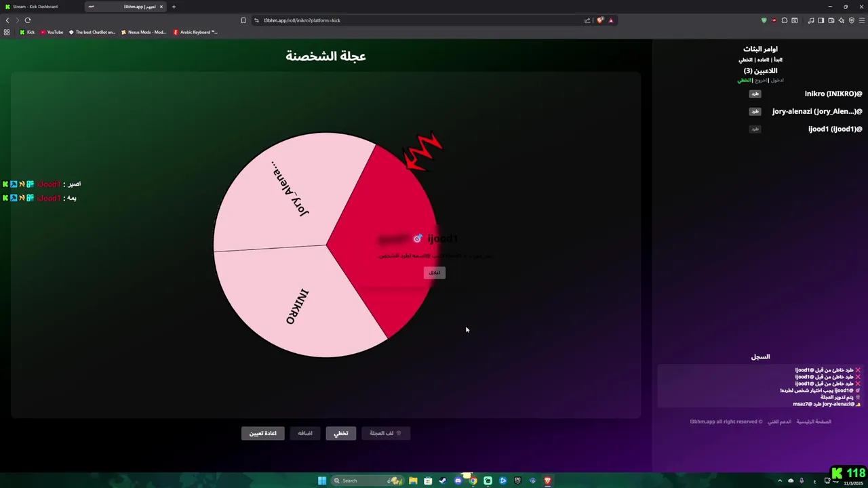
Task: Kick the inikro player with its طرد button
Action: (755, 94)
